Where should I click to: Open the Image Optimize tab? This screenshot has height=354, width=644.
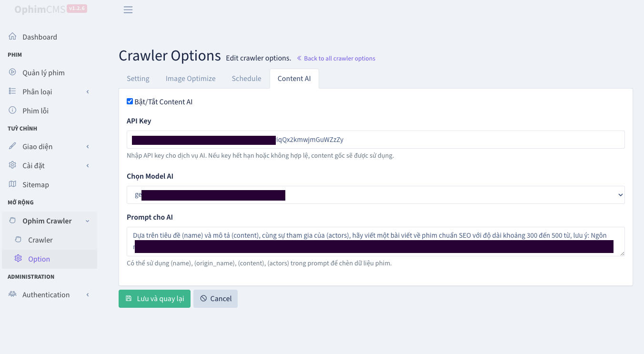point(190,78)
